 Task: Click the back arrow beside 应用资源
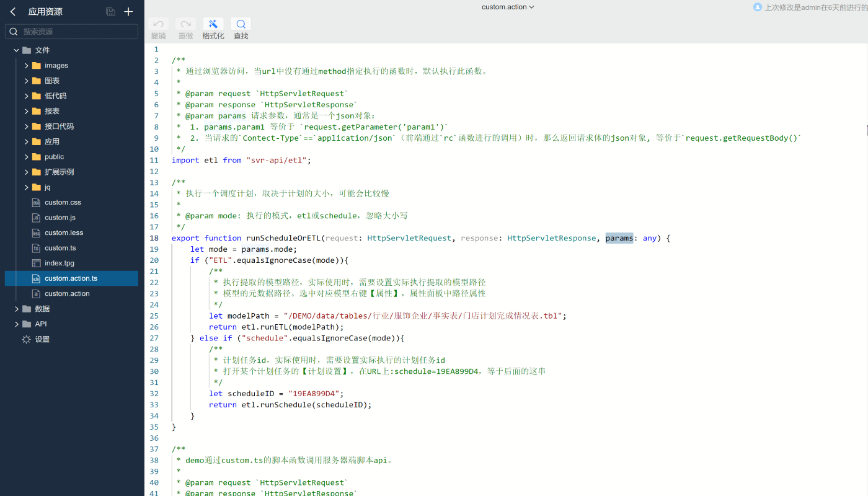click(12, 12)
